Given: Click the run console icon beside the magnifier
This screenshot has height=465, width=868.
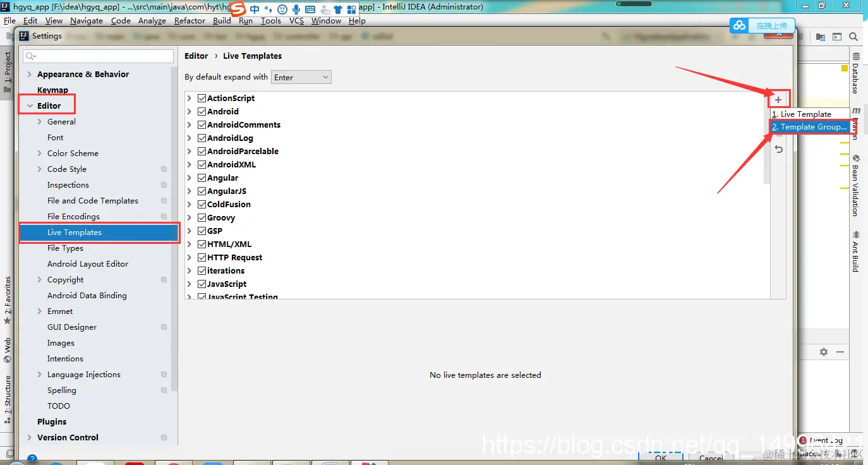Looking at the screenshot, I should [x=837, y=37].
